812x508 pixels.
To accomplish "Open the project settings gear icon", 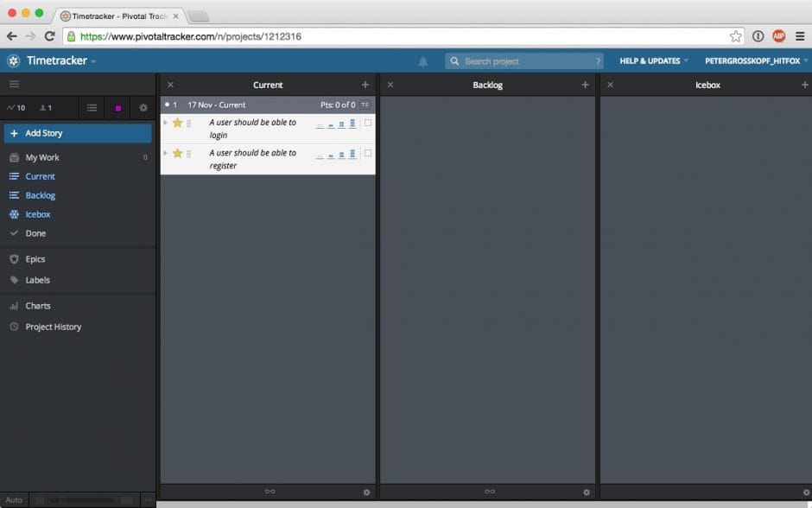I will coord(143,107).
